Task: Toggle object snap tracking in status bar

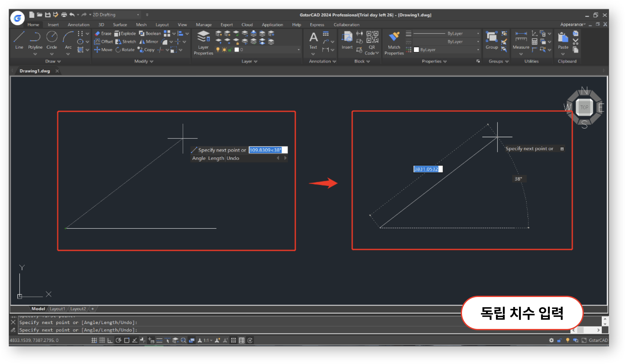Action: tap(135, 340)
